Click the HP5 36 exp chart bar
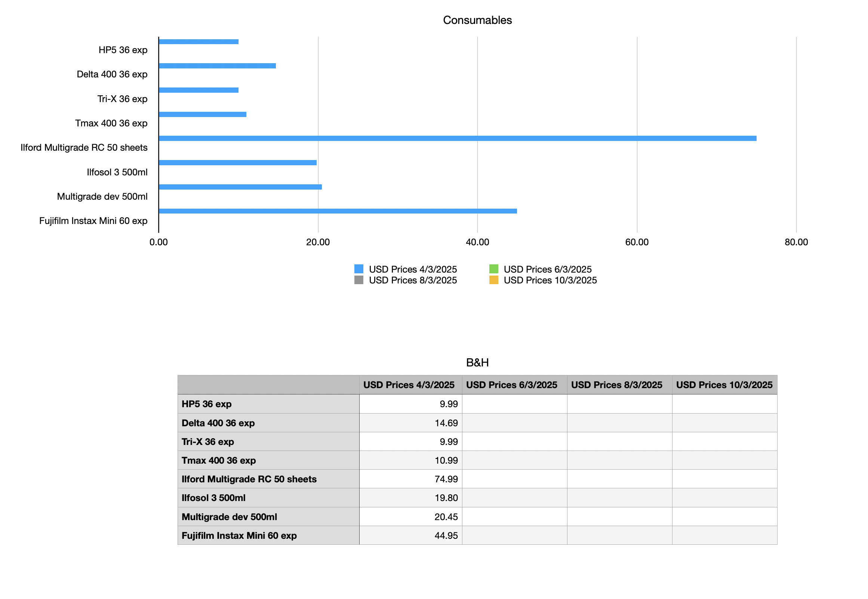 tap(198, 42)
